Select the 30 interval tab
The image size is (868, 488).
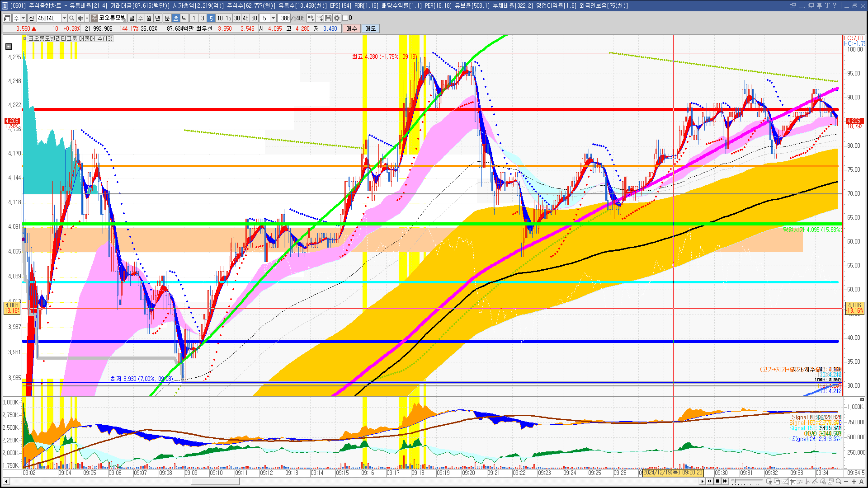point(237,18)
